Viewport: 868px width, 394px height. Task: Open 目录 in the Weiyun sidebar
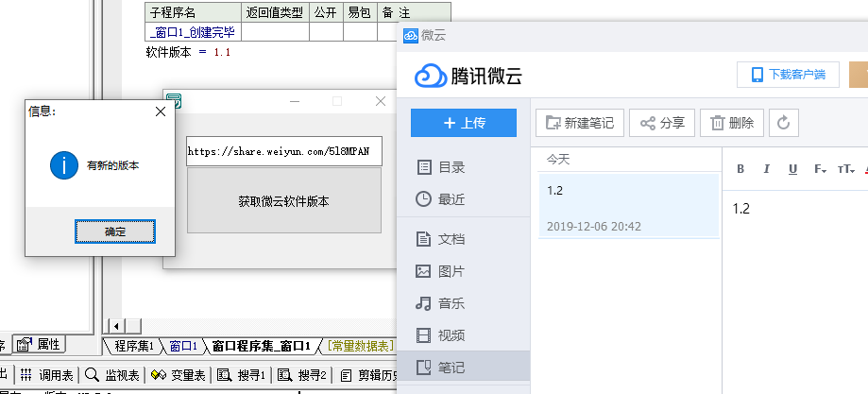440,167
